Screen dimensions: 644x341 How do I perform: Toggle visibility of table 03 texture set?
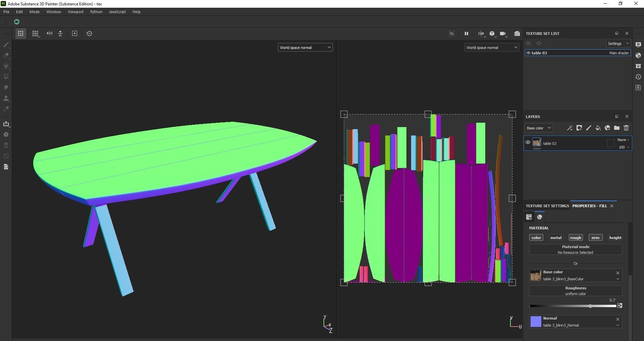(528, 53)
